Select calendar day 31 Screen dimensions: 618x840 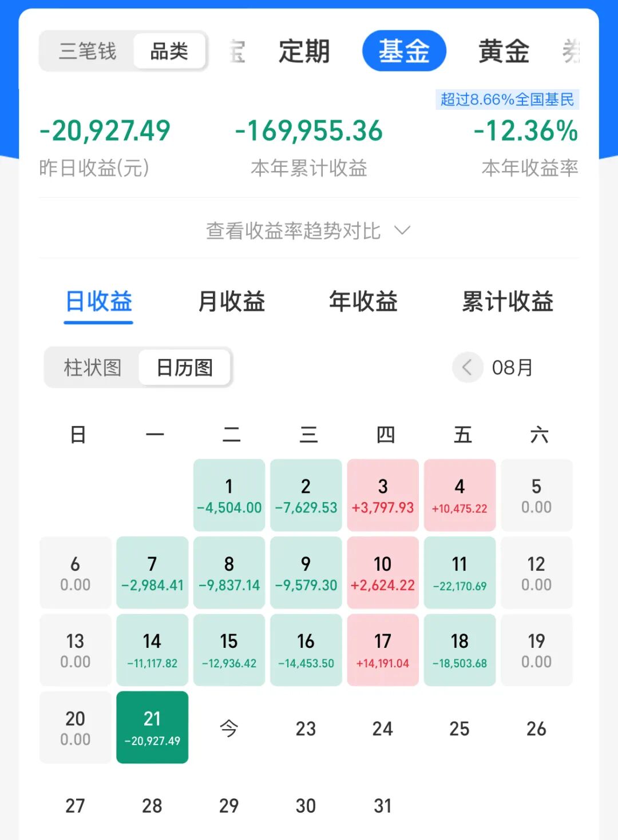click(x=383, y=805)
